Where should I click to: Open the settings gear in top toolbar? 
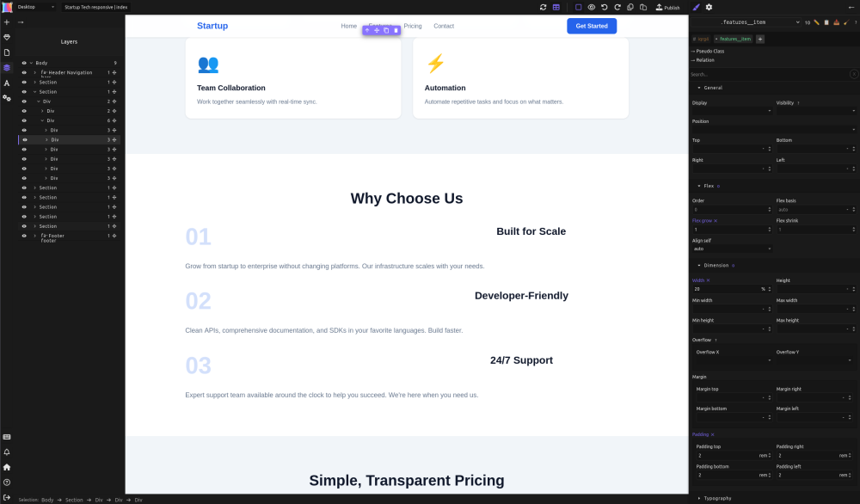coord(709,7)
